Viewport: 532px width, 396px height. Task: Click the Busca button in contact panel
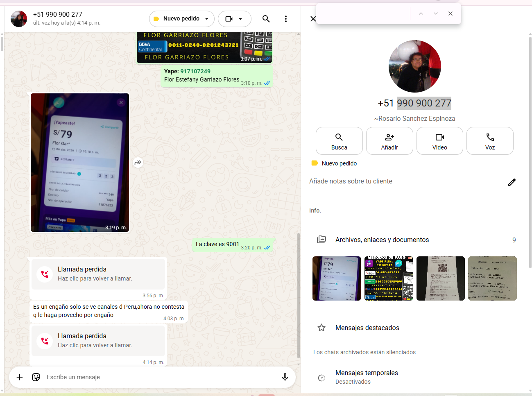coord(339,141)
